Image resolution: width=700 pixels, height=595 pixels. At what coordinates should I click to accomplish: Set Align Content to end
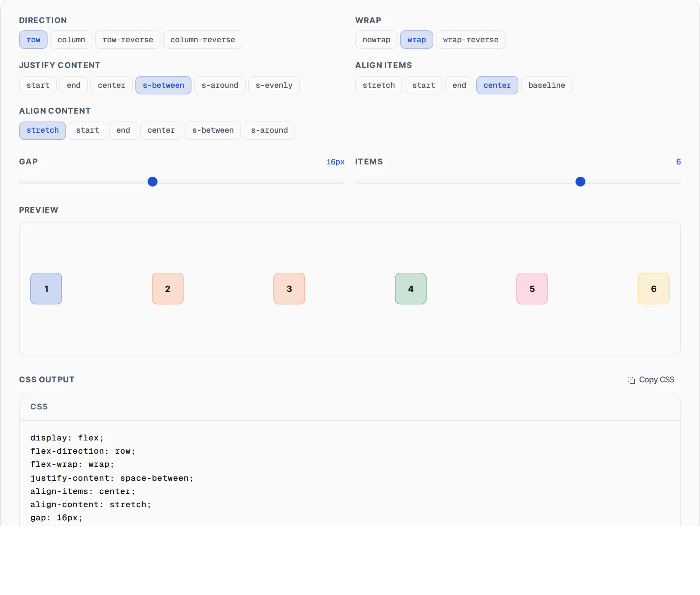coord(123,130)
